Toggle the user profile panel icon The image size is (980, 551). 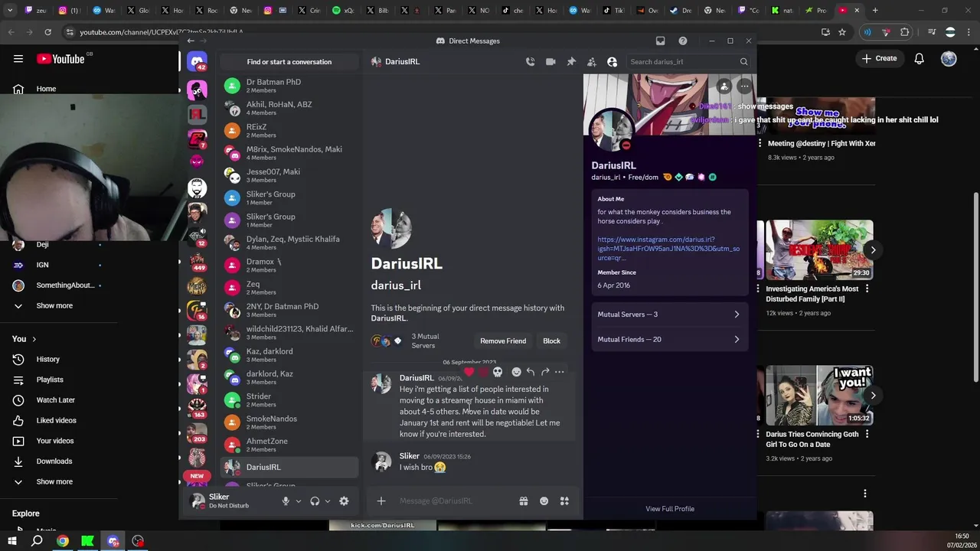612,62
